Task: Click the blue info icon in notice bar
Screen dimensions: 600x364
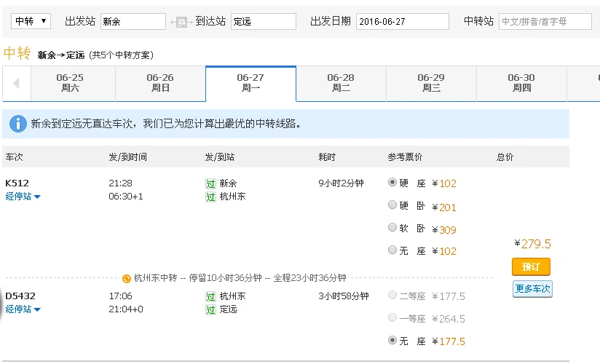Action: pyautogui.click(x=18, y=124)
